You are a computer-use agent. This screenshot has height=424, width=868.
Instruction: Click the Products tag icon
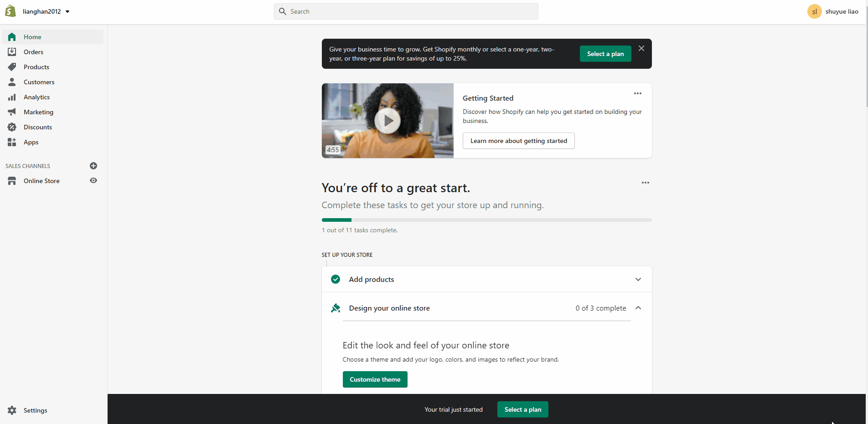click(x=12, y=67)
